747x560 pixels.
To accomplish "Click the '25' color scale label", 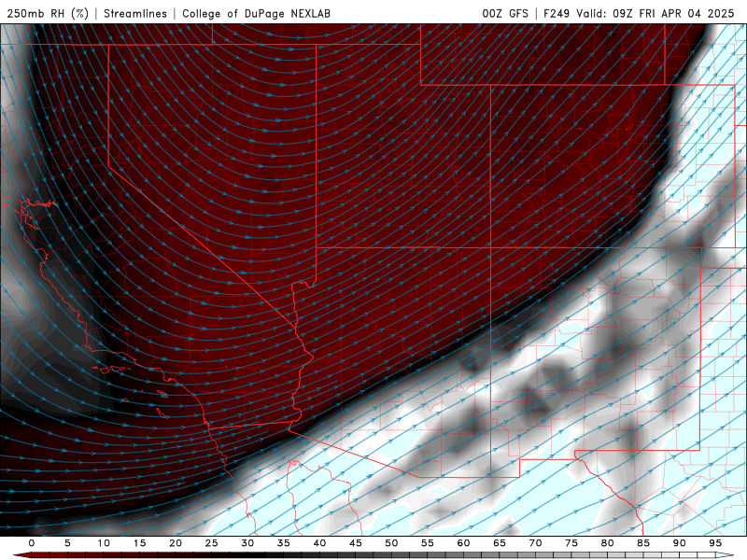I will (x=211, y=543).
